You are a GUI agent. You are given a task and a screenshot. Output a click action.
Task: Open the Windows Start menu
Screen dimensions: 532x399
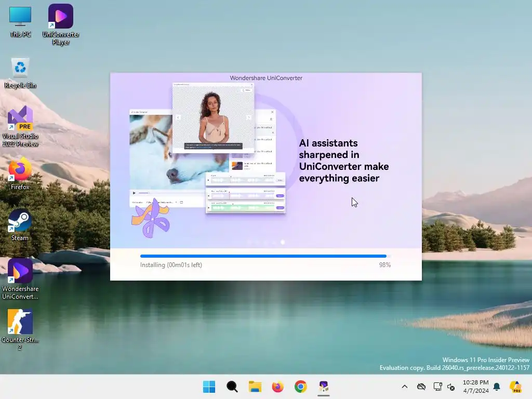pyautogui.click(x=209, y=387)
